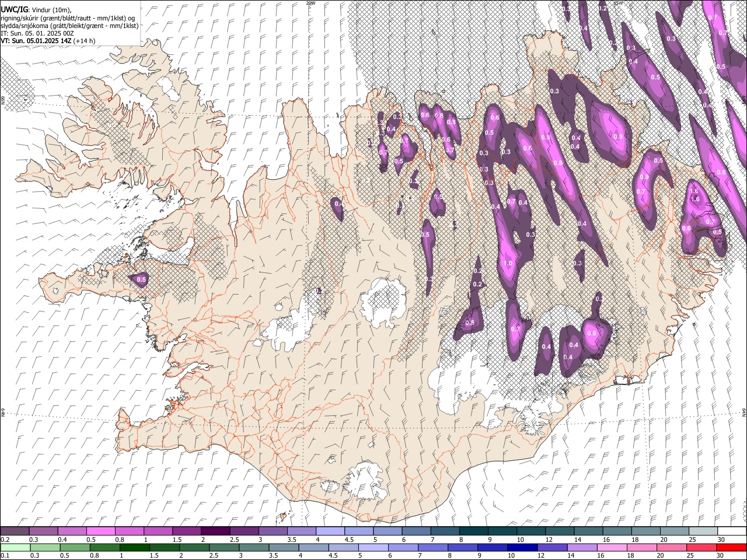
Task: Select the blue-grey rain-legend swatch at 4
Action: coord(313,547)
